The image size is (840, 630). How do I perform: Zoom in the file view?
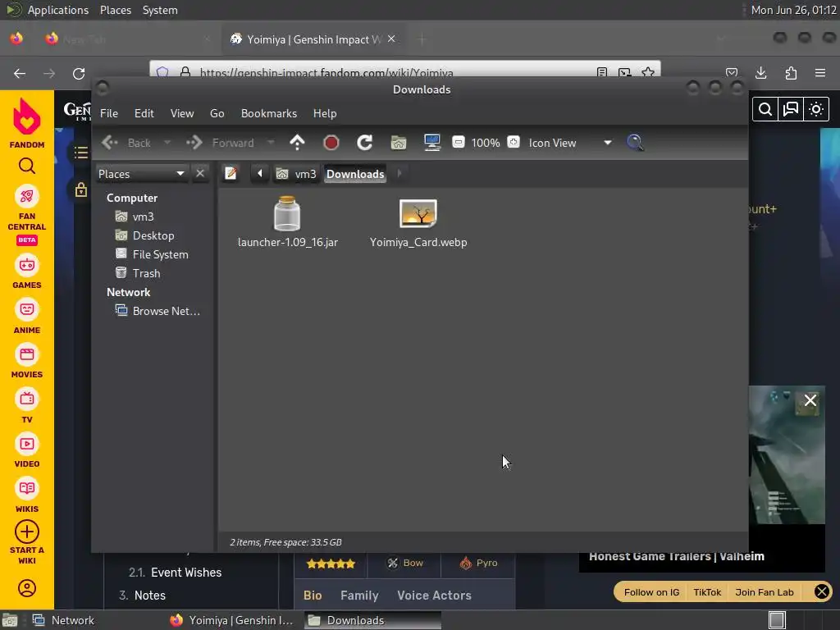(x=514, y=142)
